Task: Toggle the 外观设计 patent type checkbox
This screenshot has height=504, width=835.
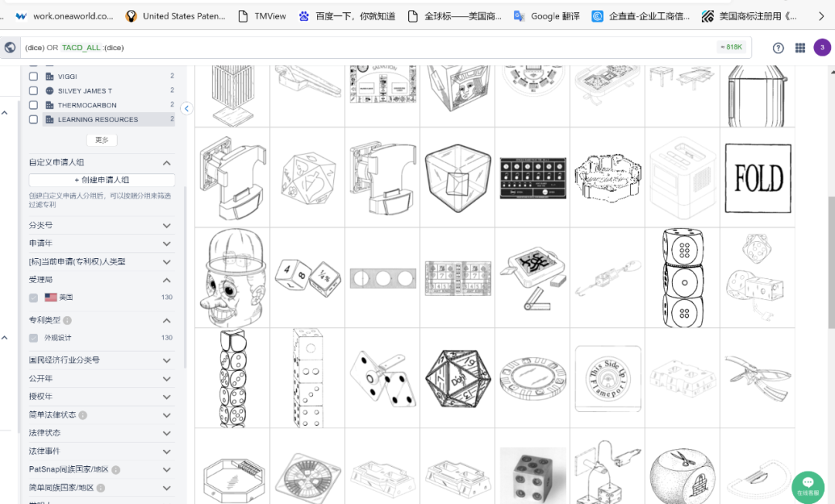Action: 33,338
